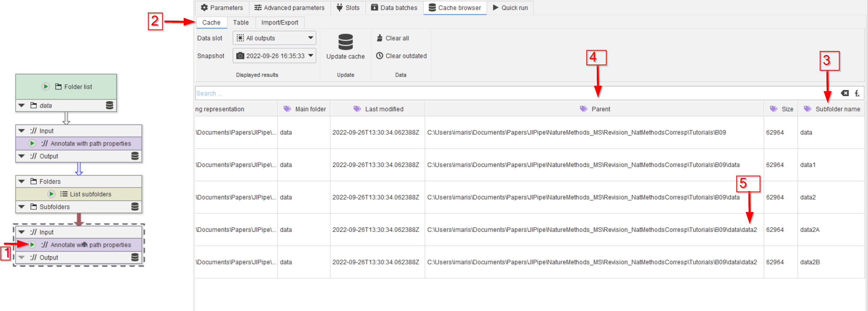Collapse the data slot triangle in Folder list

[x=22, y=105]
